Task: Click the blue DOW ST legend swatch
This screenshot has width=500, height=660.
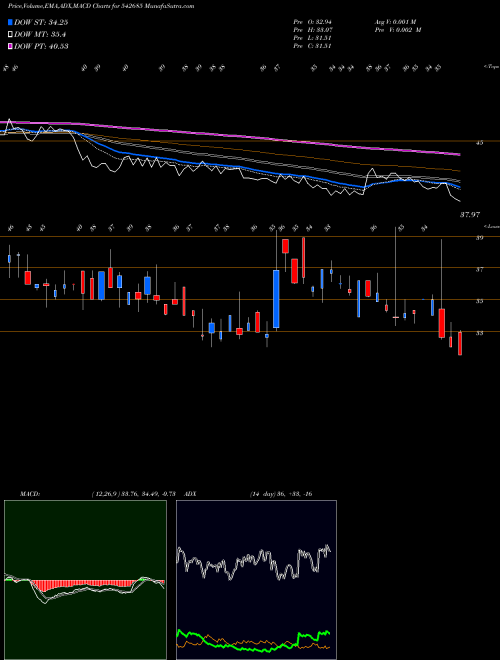Action: (11, 23)
